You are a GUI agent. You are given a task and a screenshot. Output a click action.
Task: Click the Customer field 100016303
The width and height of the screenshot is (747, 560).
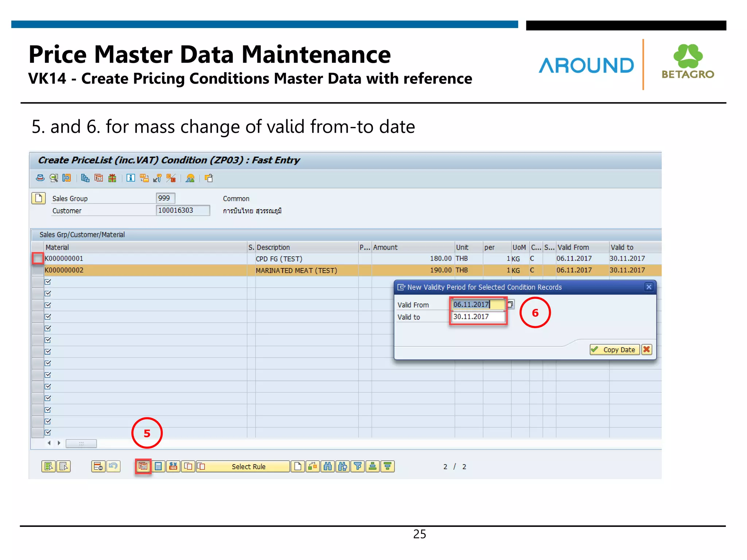pyautogui.click(x=183, y=210)
